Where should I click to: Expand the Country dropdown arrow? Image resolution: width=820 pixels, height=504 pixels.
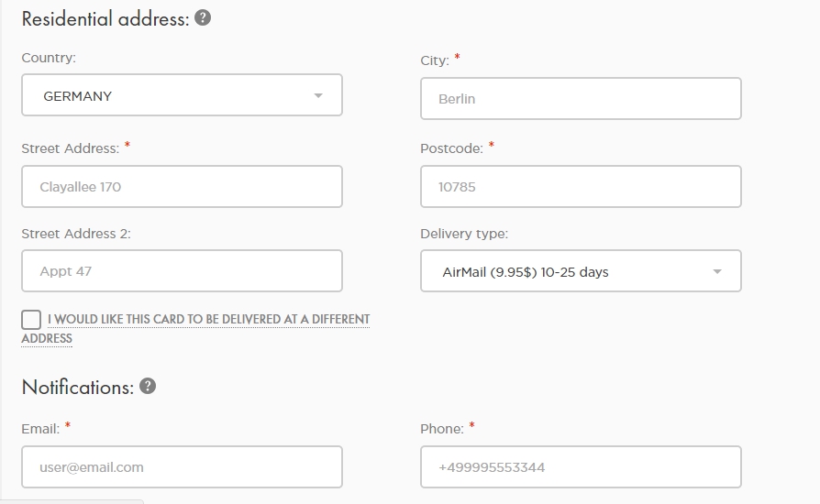318,95
